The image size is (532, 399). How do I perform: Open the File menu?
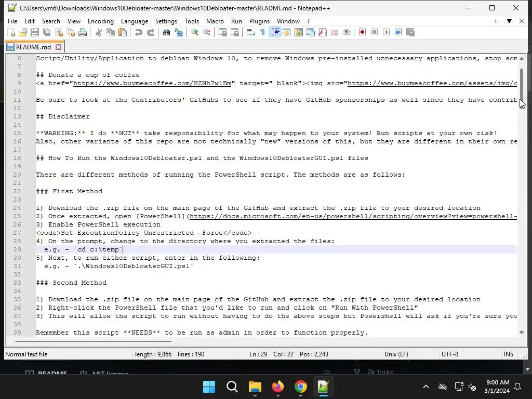12,21
